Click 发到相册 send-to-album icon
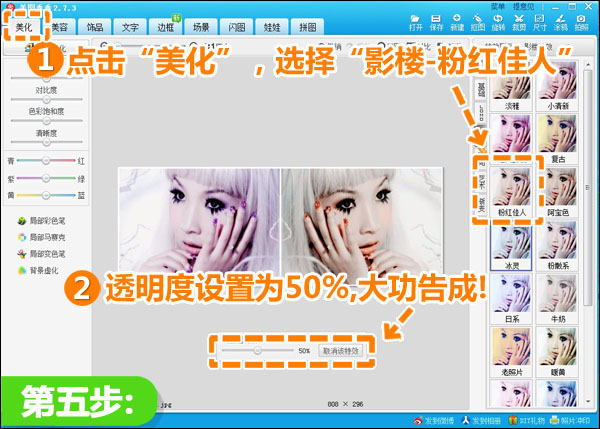Screen dimensions: 600x429 coord(481,421)
